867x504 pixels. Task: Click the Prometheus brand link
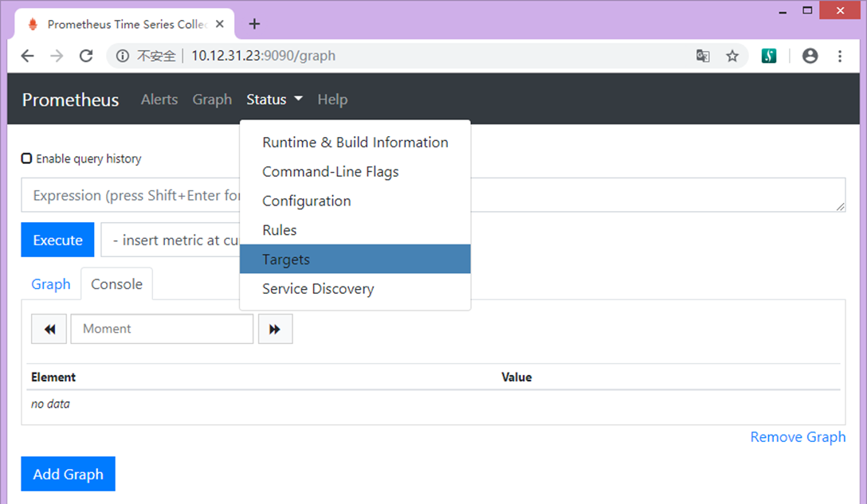(70, 100)
